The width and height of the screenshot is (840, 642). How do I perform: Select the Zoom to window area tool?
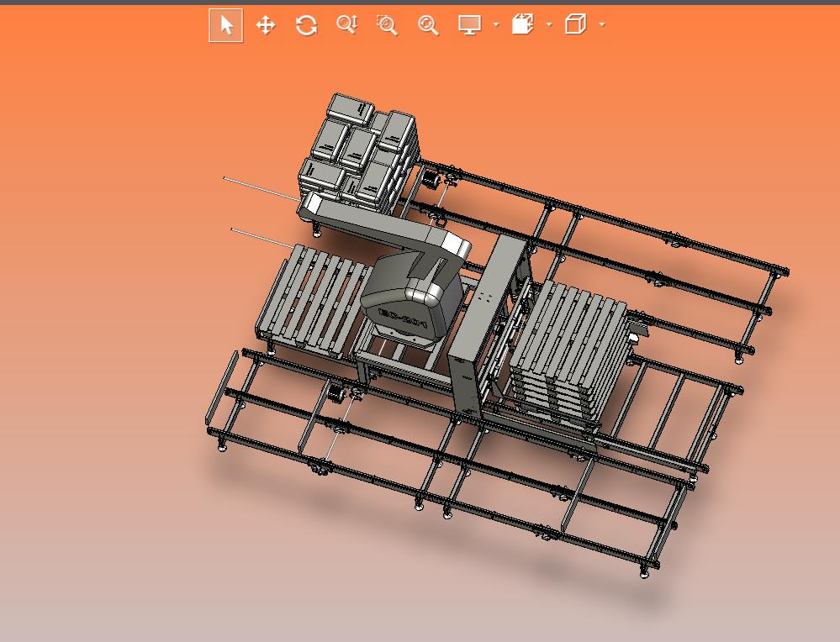(387, 24)
